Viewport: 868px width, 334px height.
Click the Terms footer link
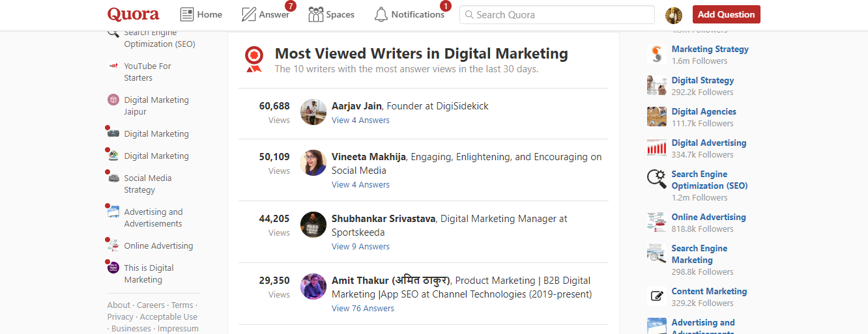(182, 305)
